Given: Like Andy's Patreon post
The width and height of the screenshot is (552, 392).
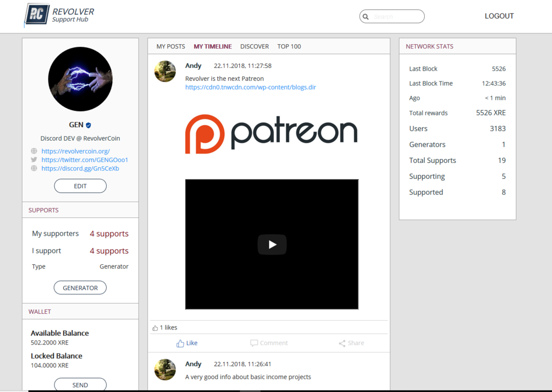Looking at the screenshot, I should click(187, 343).
